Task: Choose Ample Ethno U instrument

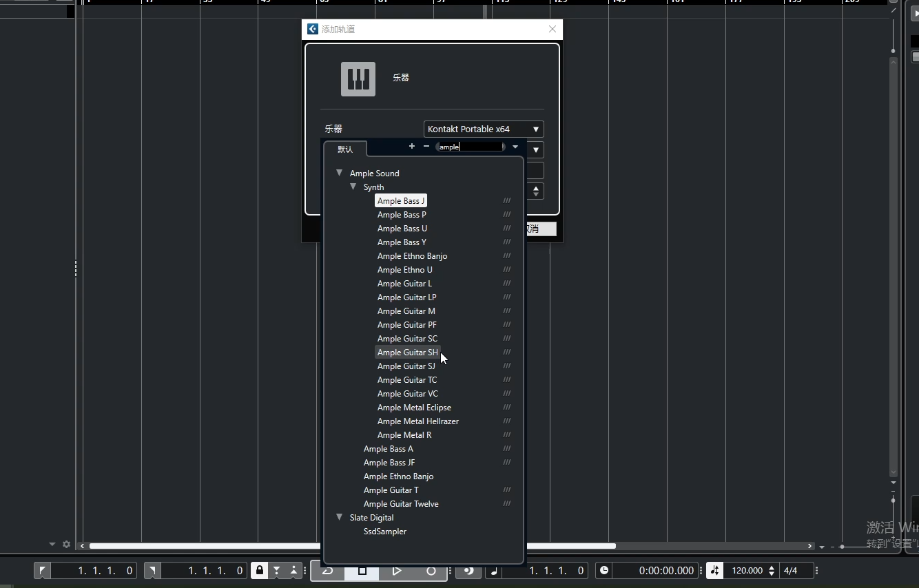Action: pos(405,269)
